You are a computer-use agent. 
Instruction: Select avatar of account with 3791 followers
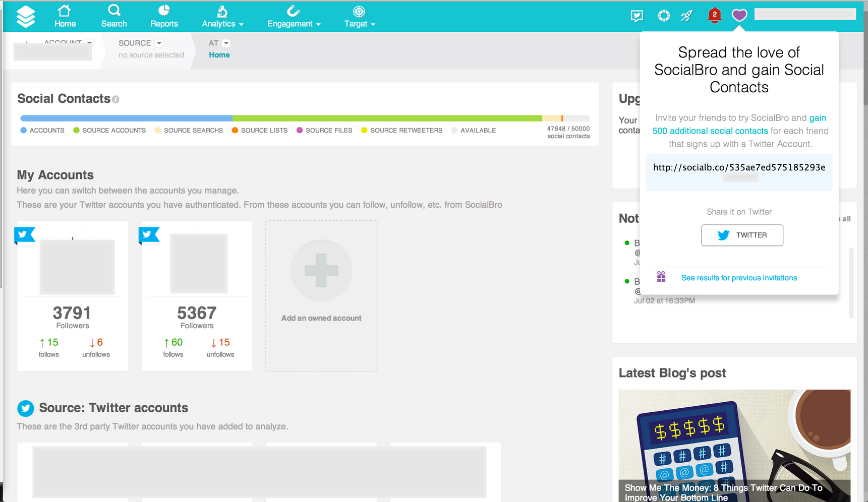77,267
